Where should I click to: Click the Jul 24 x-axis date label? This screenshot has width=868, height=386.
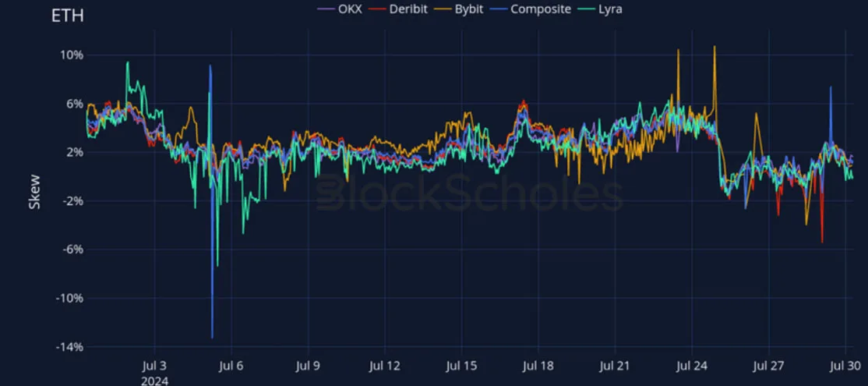[692, 366]
